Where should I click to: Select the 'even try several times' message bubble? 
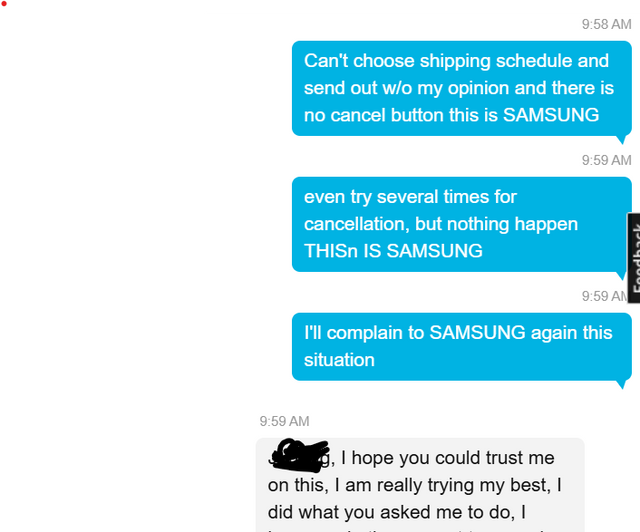(x=462, y=224)
